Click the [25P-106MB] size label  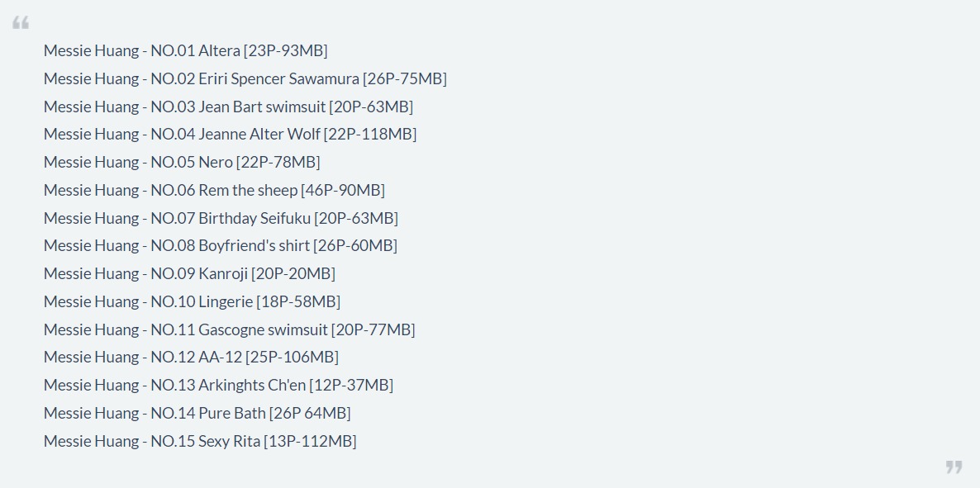point(292,357)
